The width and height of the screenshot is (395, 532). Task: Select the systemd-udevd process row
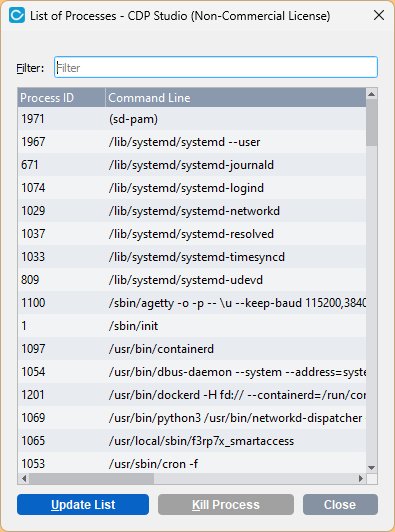(192, 280)
